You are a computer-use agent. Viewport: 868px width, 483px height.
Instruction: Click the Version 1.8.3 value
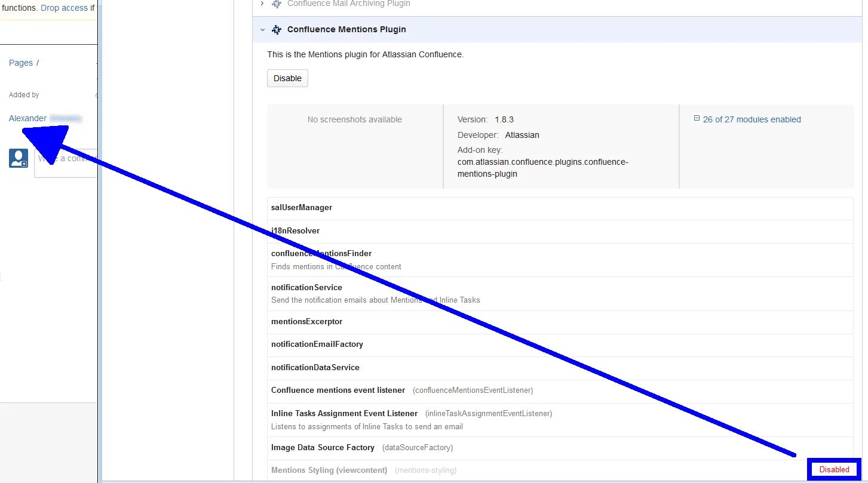(x=504, y=119)
